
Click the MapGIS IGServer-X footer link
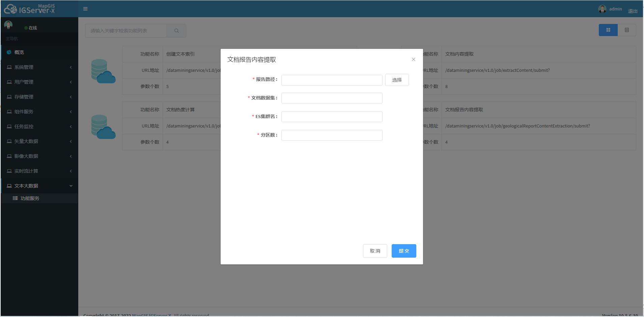coord(151,315)
